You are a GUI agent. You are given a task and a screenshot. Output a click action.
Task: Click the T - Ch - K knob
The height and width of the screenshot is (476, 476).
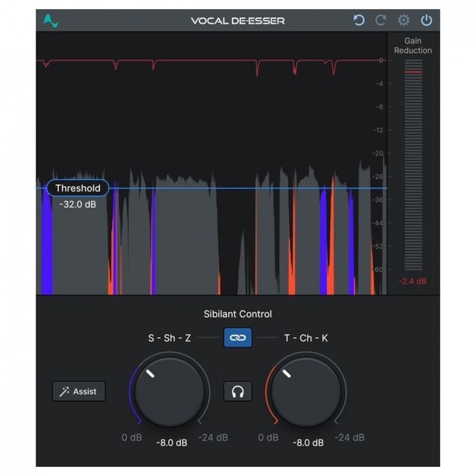[306, 392]
